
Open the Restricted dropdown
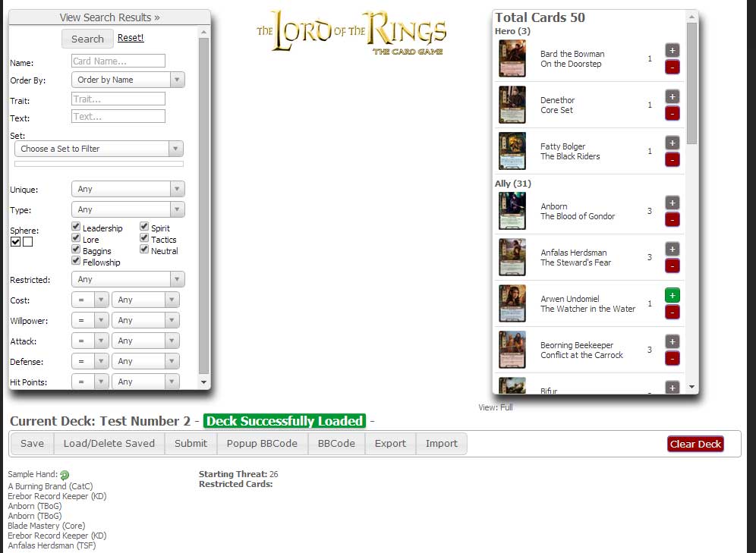click(128, 279)
